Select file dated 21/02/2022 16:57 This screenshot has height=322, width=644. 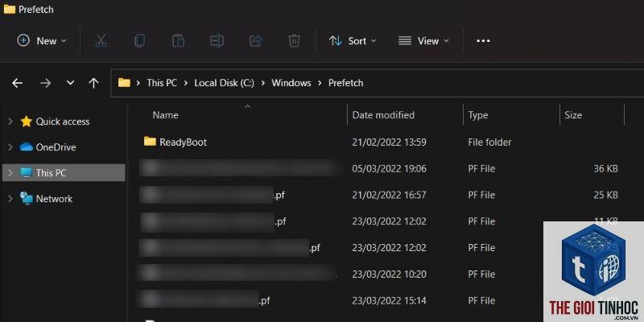(x=380, y=195)
